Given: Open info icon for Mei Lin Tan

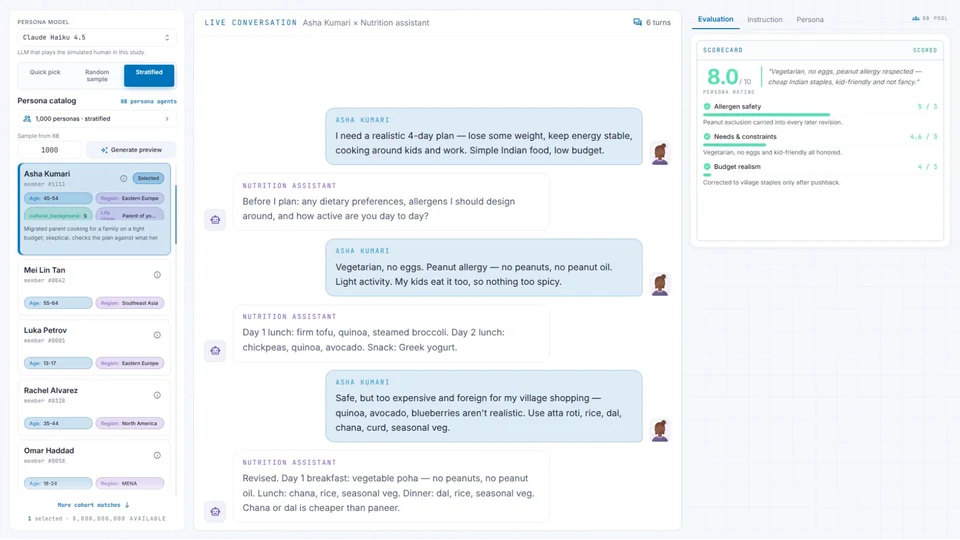Looking at the screenshot, I should pyautogui.click(x=157, y=275).
